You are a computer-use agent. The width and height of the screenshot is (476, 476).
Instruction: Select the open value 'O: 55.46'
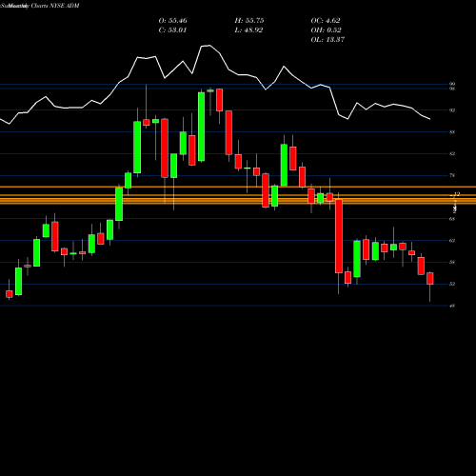point(172,21)
